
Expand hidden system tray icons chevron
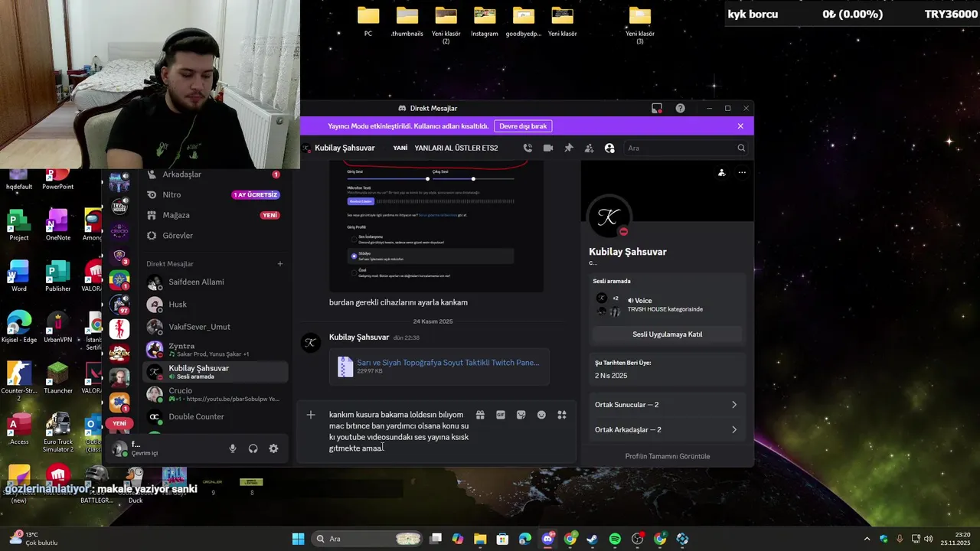tap(867, 539)
